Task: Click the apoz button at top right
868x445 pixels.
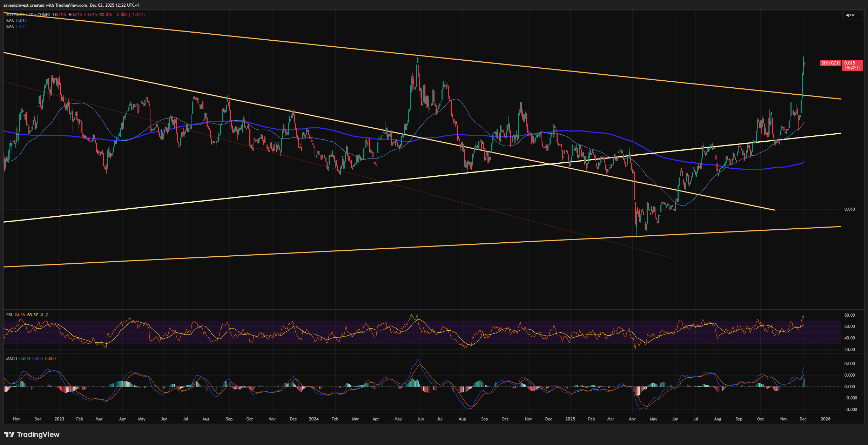Action: pos(852,15)
